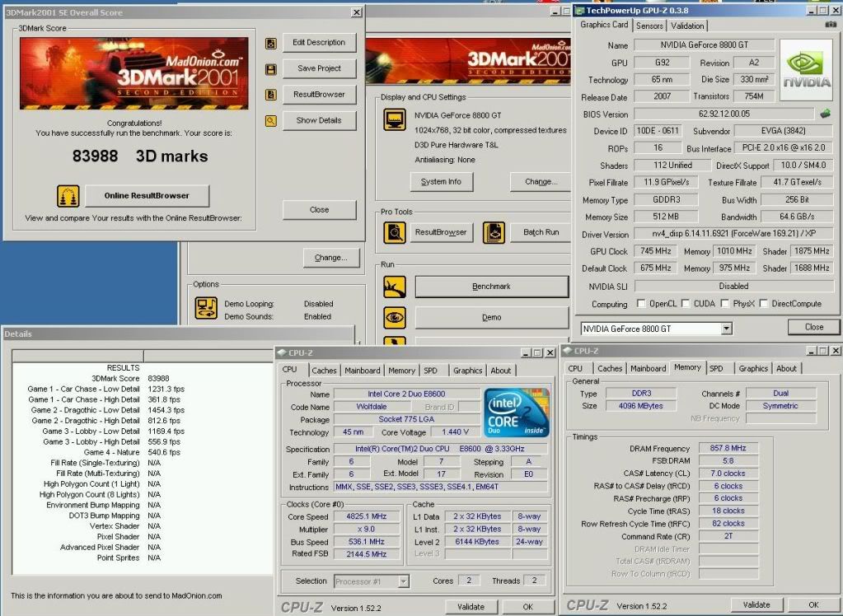The image size is (843, 616).
Task: Click the Close button in score window
Action: 319,210
